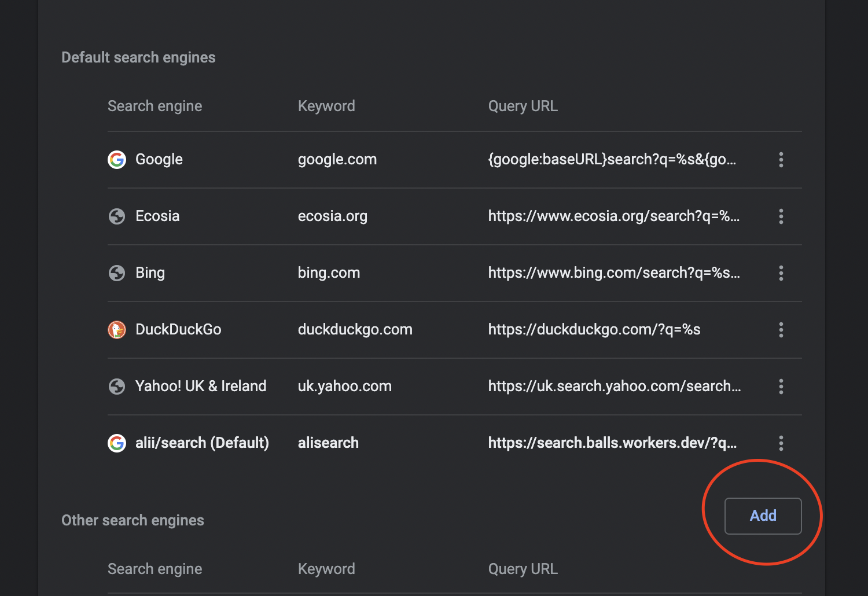Click the bing.com keyword text
This screenshot has width=868, height=596.
pyautogui.click(x=329, y=273)
